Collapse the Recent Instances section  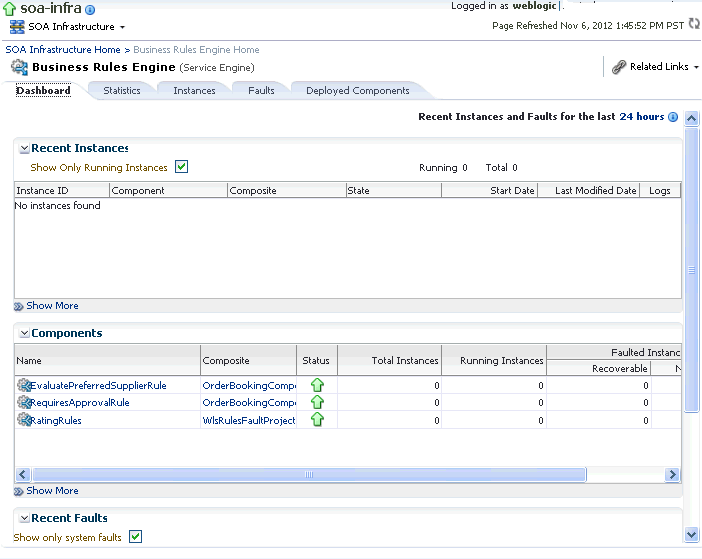tap(25, 148)
